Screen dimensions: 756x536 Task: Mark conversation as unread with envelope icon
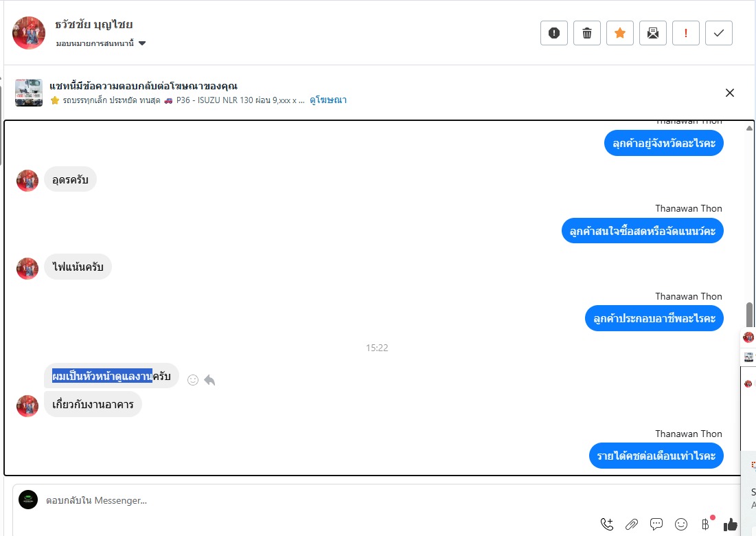[653, 33]
